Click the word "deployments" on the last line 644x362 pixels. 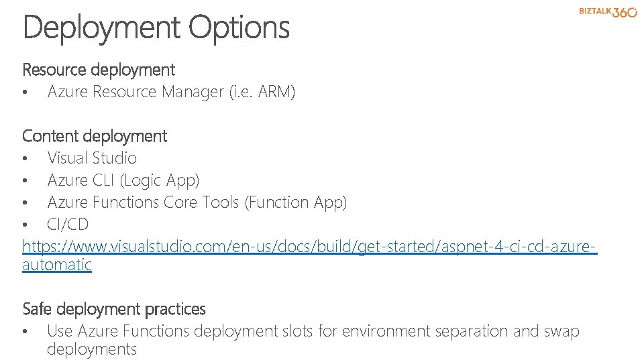click(92, 349)
